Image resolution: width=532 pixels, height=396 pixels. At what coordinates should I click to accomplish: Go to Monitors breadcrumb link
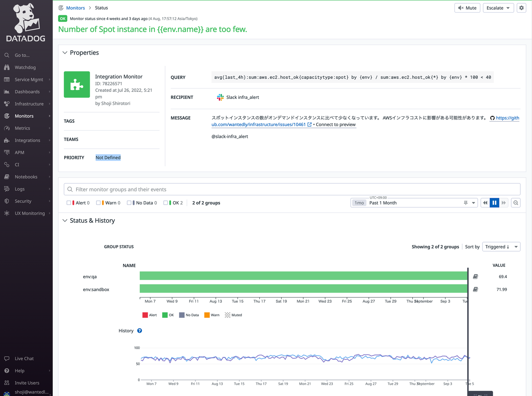(x=75, y=8)
